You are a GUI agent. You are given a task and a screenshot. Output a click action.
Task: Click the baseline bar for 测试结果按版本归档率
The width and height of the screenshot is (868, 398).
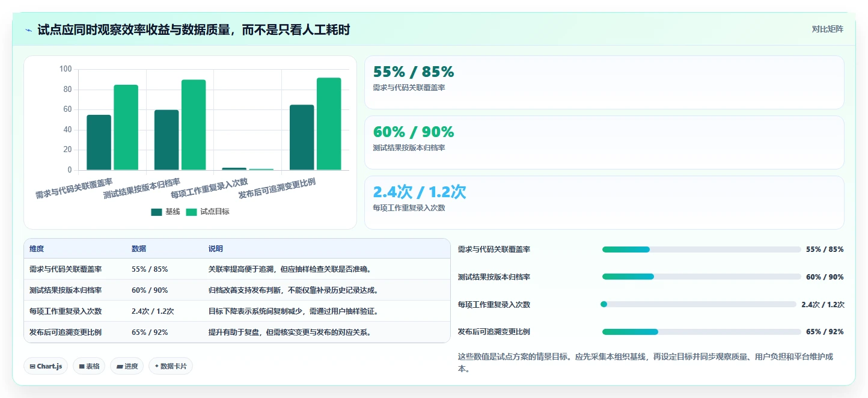point(167,140)
